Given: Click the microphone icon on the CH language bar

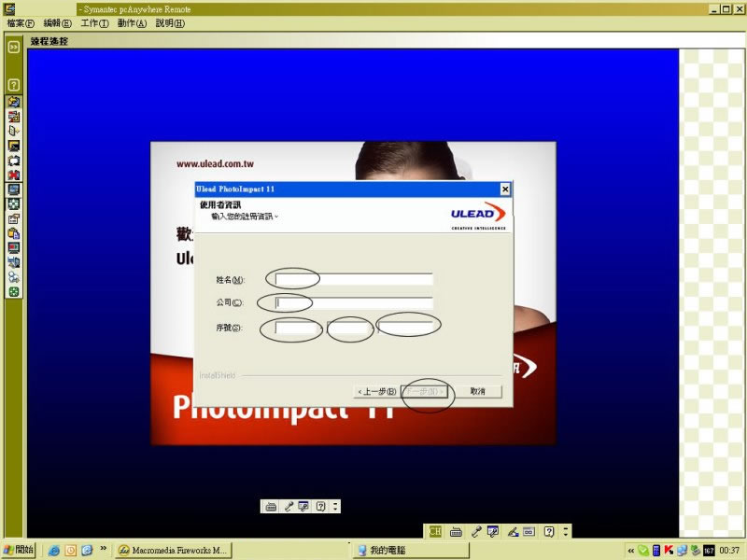Looking at the screenshot, I should coord(476,531).
